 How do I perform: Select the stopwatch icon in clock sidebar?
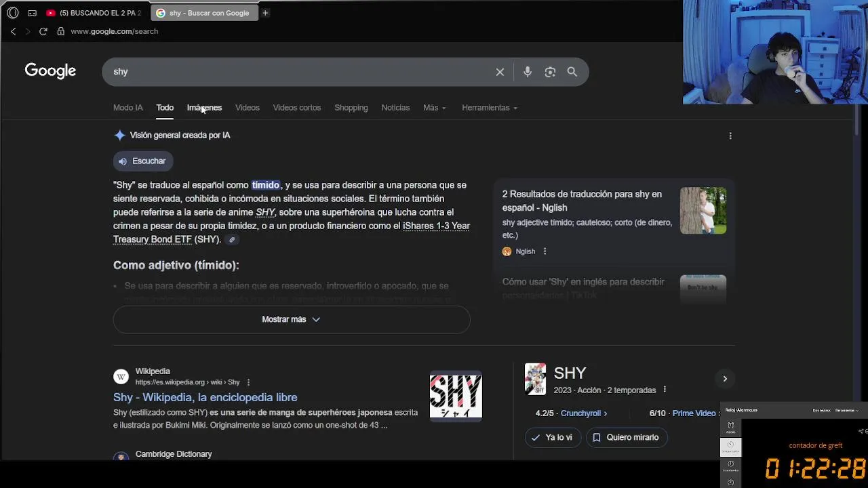[730, 465]
